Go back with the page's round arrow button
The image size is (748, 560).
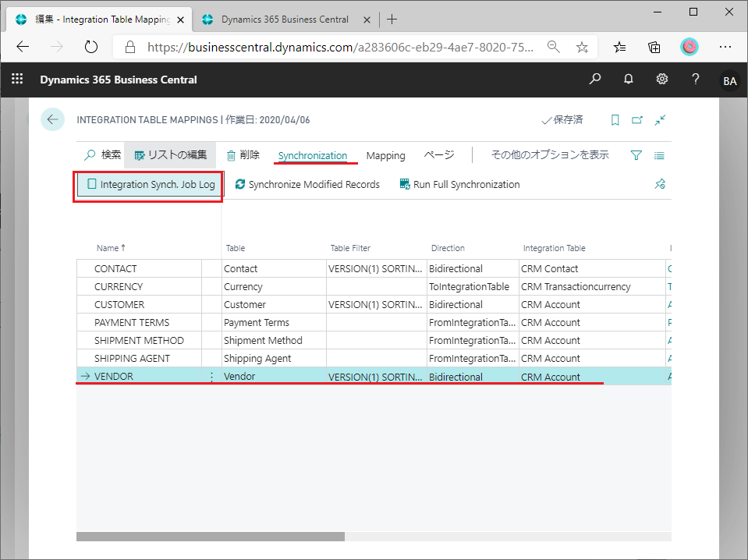[52, 119]
